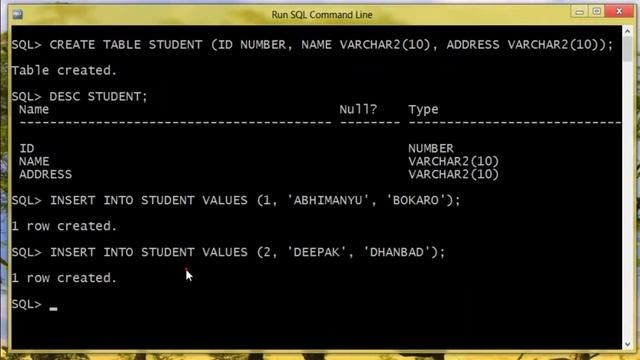Click the INSERT statement with 'DEEPAK'
This screenshot has height=360, width=640.
[x=228, y=252]
